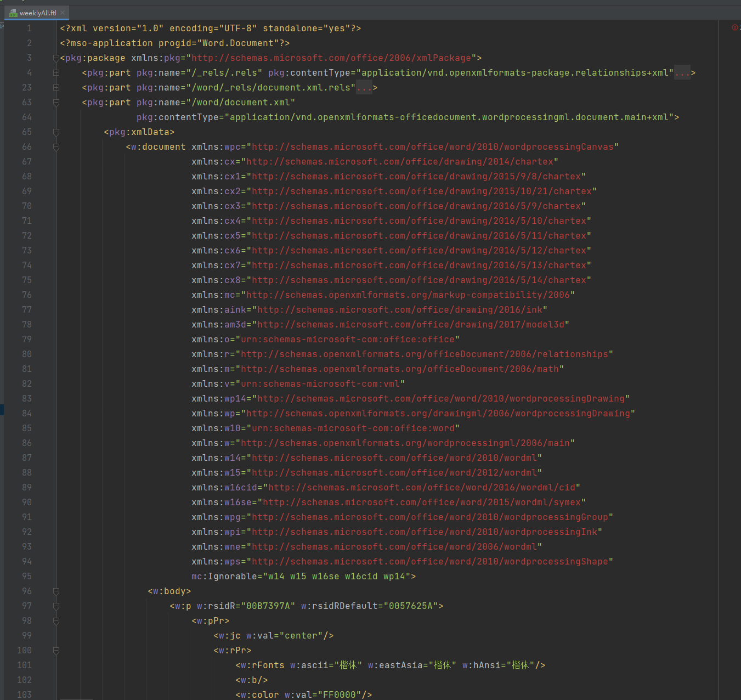Collapse the pkg:package block at line 3

coord(56,58)
